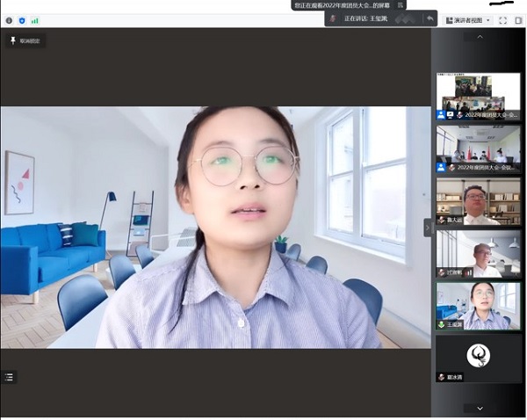Click the meeting info icon
527x420 pixels.
pyautogui.click(x=9, y=20)
